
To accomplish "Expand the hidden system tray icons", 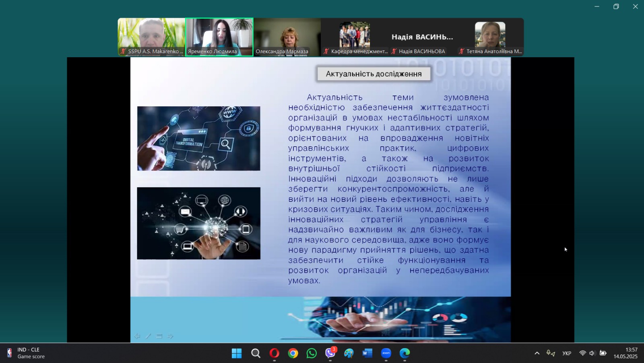I will (x=537, y=353).
